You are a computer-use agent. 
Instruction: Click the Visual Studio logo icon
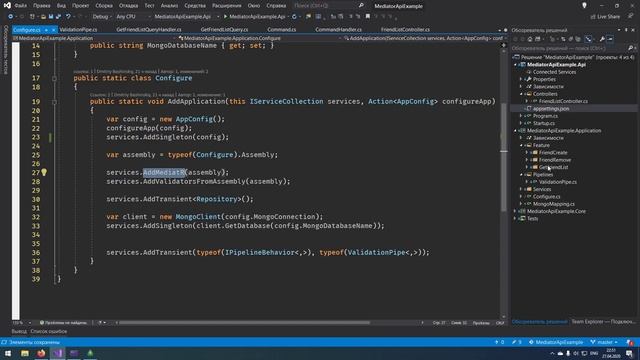[7, 5]
